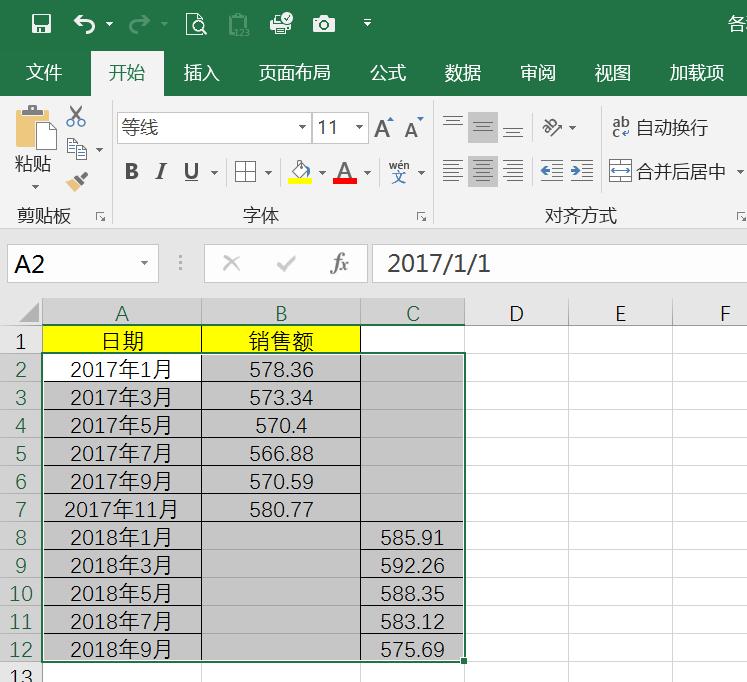Click the quick print icon
Image resolution: width=747 pixels, height=682 pixels.
[281, 23]
